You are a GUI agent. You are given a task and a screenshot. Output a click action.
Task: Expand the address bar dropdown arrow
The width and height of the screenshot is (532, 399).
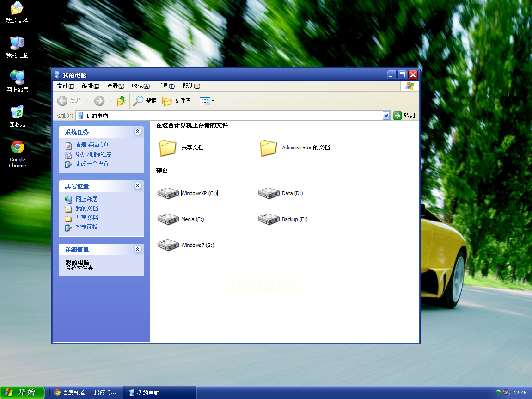[386, 116]
